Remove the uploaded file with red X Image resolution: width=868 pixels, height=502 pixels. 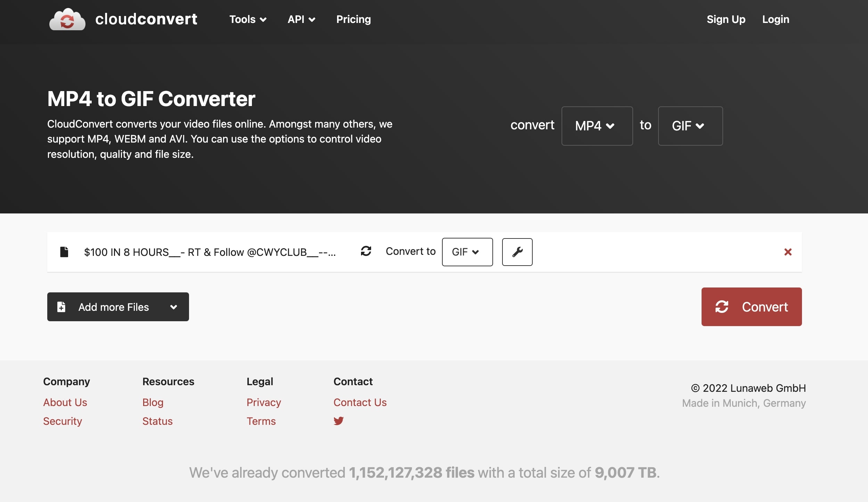click(x=788, y=252)
